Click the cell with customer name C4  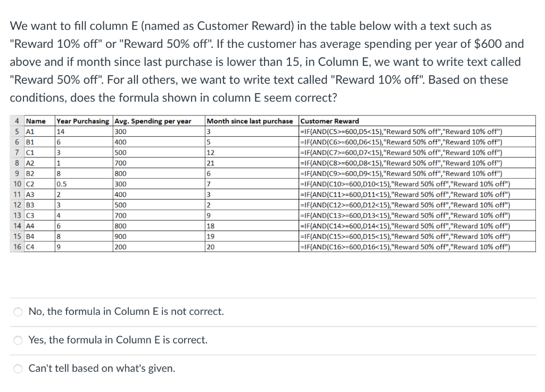31,246
